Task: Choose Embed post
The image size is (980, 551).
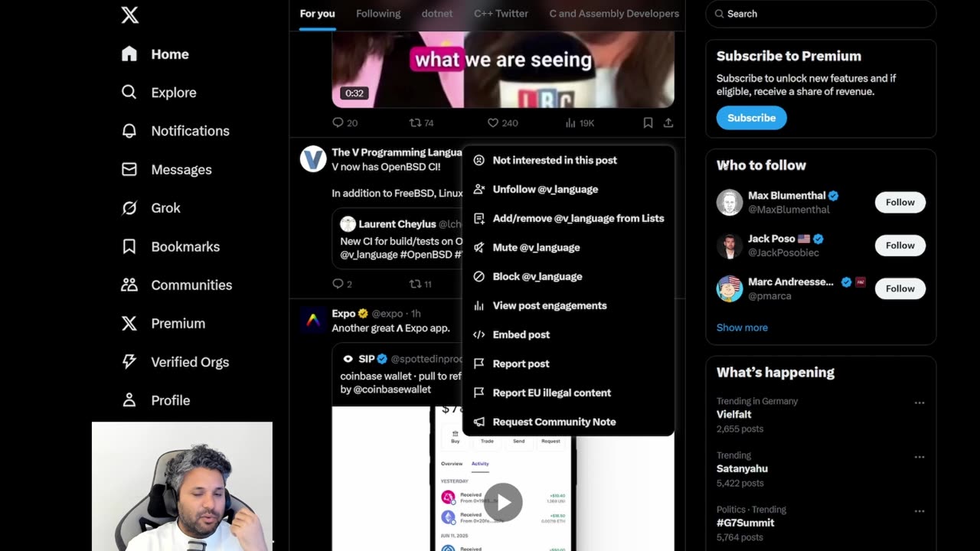Action: point(568,334)
